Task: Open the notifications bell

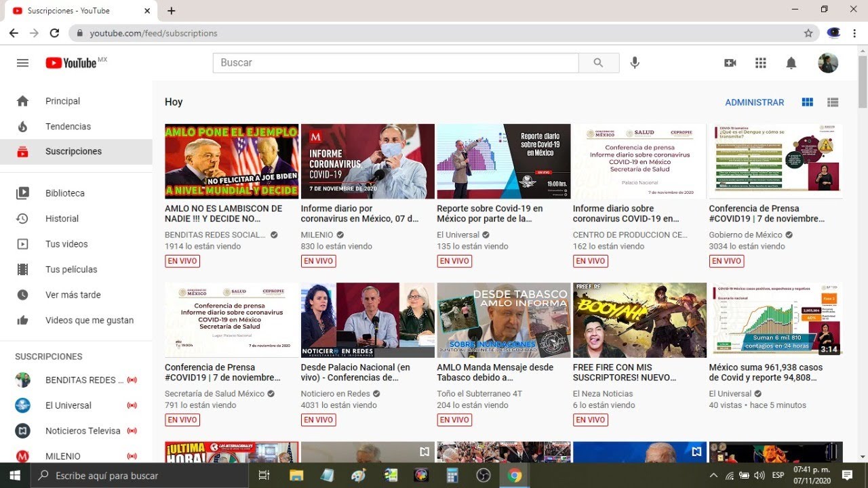Action: coord(791,63)
